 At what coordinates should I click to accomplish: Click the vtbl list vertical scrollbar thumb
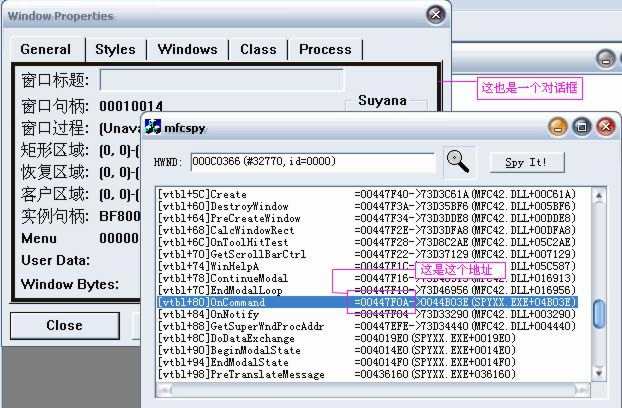pyautogui.click(x=599, y=315)
